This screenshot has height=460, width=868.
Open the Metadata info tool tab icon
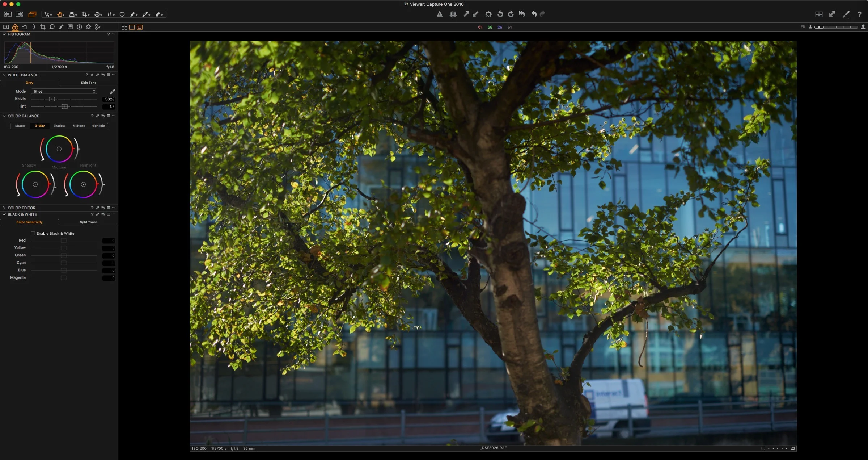tap(79, 27)
